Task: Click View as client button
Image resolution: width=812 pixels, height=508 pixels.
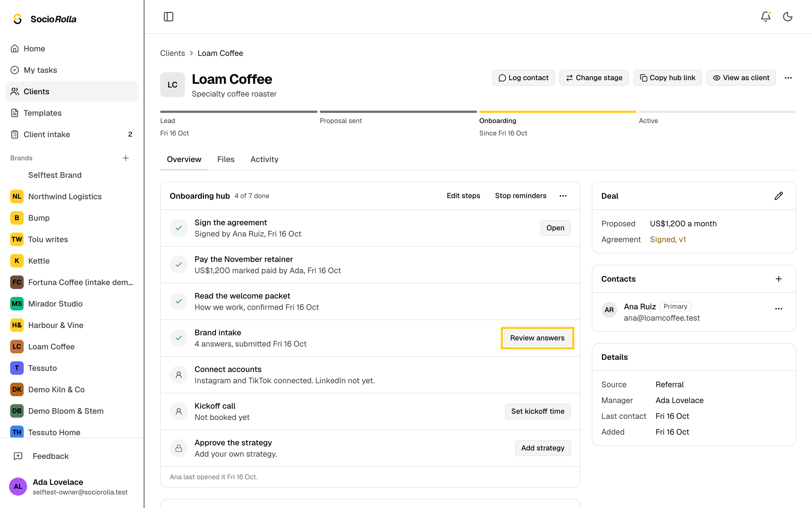Action: click(741, 78)
